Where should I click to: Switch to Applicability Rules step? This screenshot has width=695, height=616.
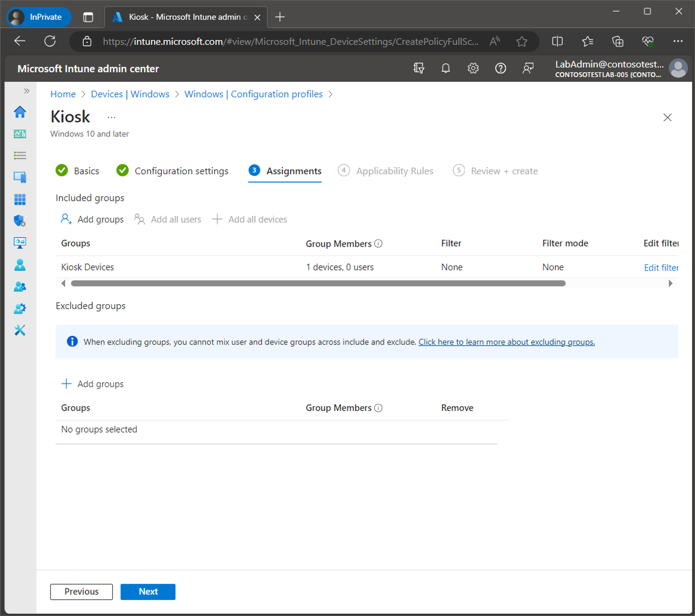pyautogui.click(x=385, y=171)
